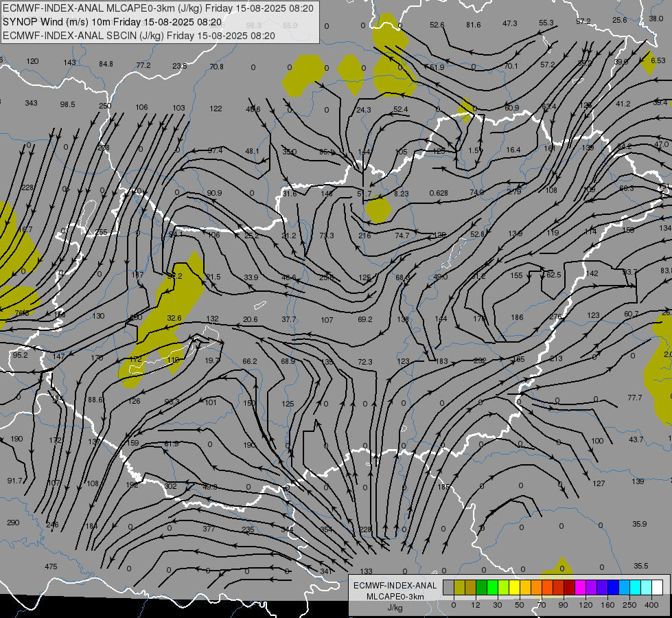The height and width of the screenshot is (618, 672).
Task: Click the map value '43.7'
Action: click(x=636, y=439)
